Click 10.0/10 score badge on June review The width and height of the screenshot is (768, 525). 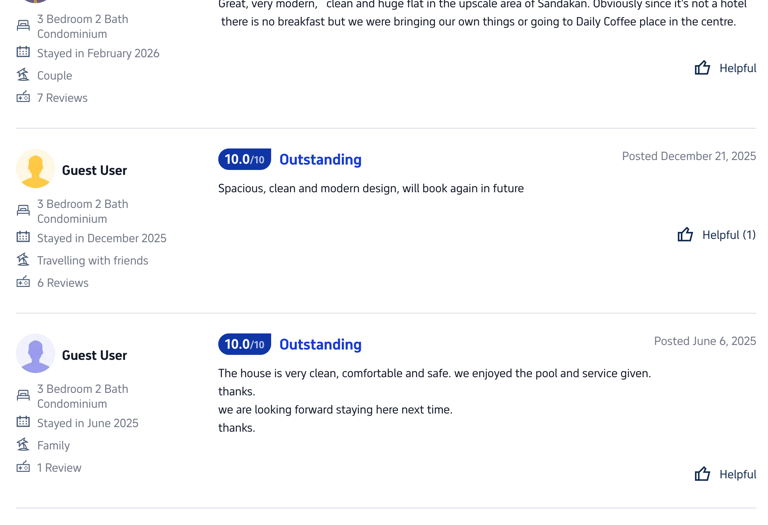pyautogui.click(x=244, y=344)
